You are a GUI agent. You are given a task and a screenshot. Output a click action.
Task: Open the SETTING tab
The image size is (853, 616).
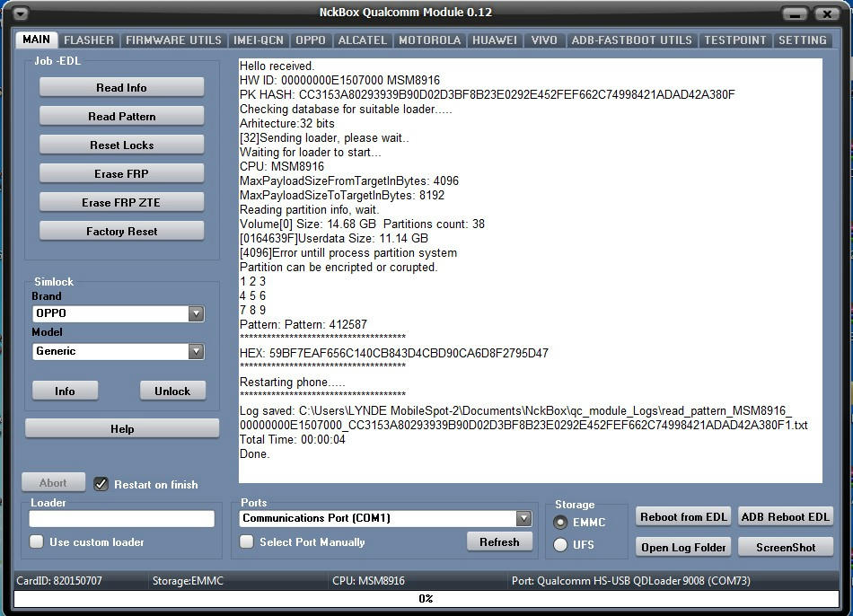[x=803, y=40]
